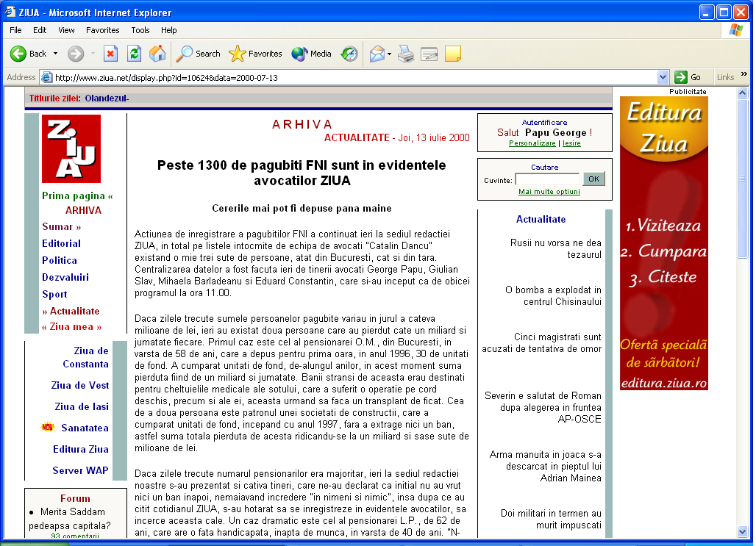Click the Refresh page icon
This screenshot has width=756, height=546.
pyautogui.click(x=134, y=54)
